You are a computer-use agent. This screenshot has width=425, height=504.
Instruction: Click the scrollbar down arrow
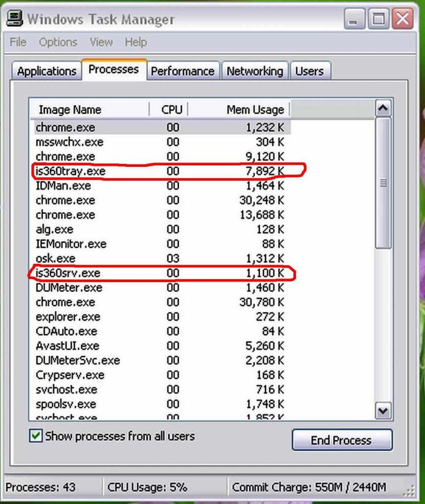pyautogui.click(x=383, y=410)
